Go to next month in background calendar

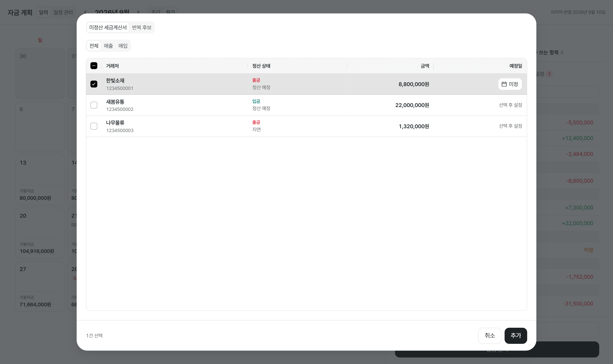pyautogui.click(x=138, y=12)
